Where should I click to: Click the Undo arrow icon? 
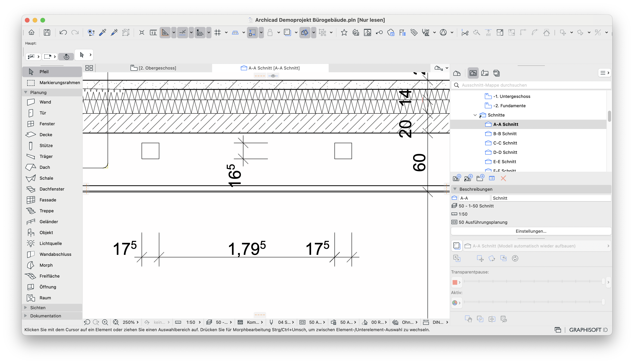coord(63,32)
